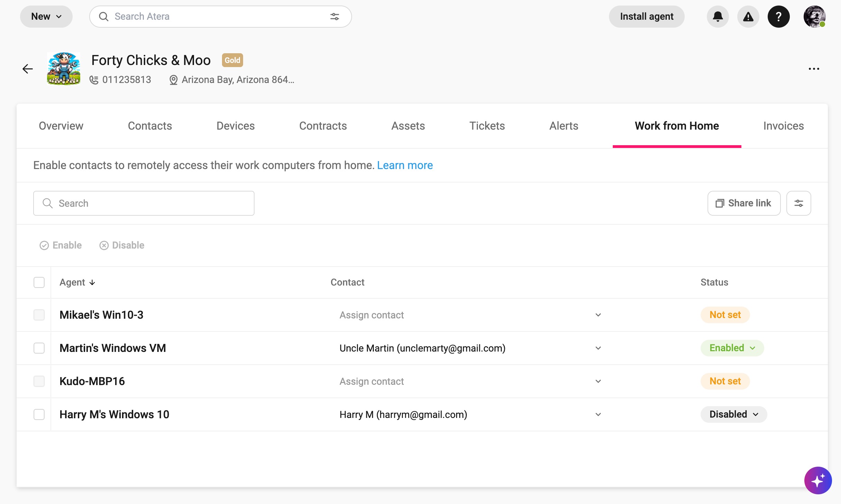Switch to the Invoices tab

click(784, 126)
